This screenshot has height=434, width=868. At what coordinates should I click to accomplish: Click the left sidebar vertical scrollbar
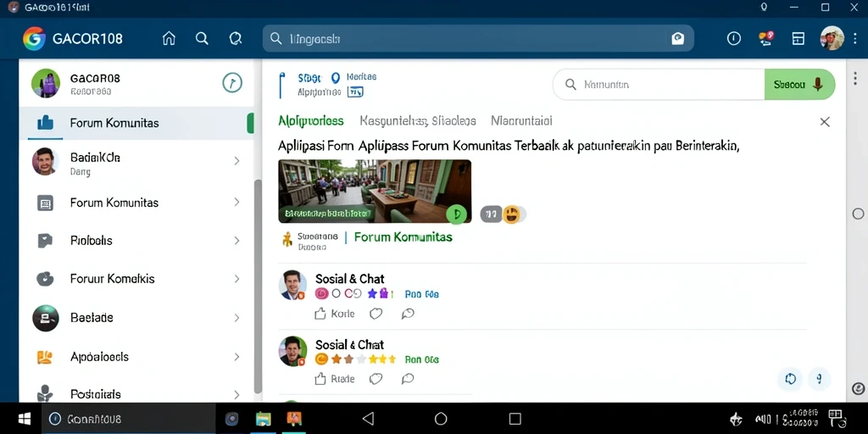[258, 287]
